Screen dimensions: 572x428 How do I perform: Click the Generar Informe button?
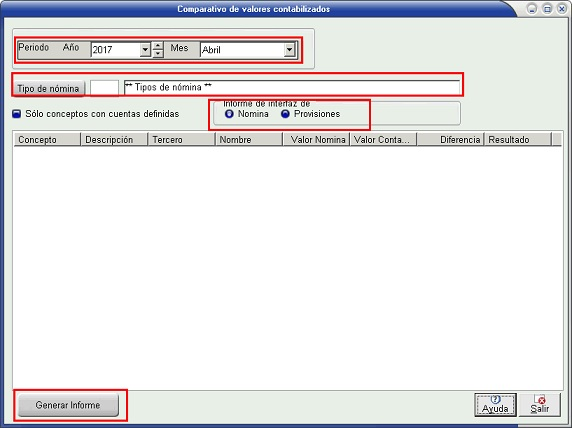[68, 405]
